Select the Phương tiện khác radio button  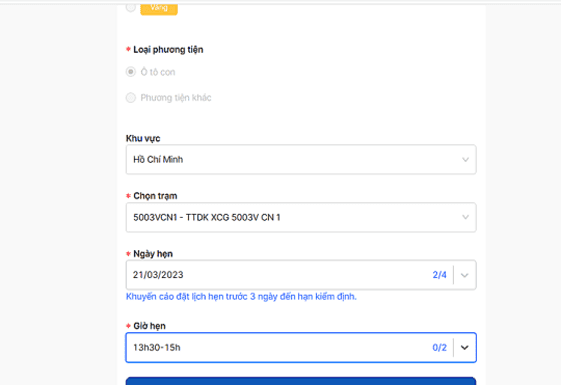(131, 98)
